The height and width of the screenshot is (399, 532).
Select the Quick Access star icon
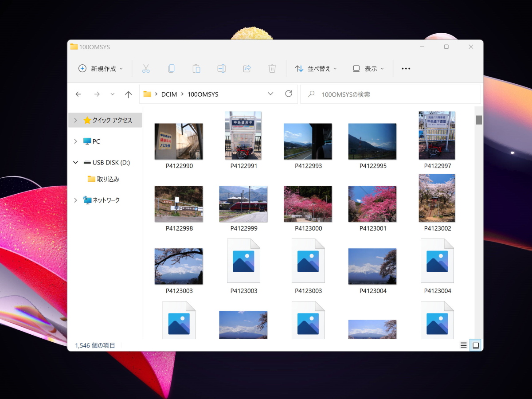(87, 120)
